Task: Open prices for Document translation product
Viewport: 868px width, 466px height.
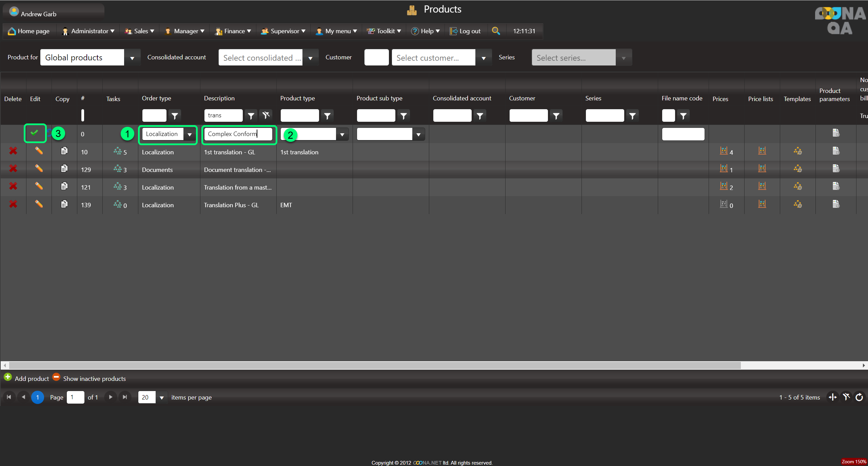Action: 724,169
